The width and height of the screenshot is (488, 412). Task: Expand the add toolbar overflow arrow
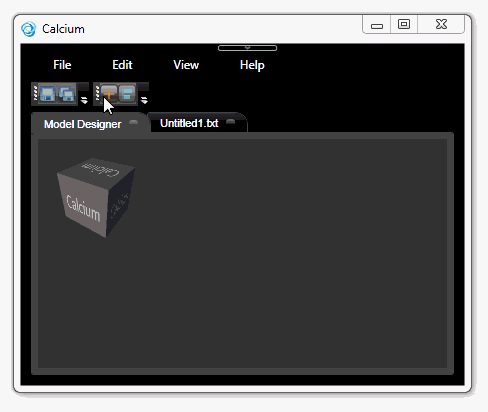click(x=144, y=100)
